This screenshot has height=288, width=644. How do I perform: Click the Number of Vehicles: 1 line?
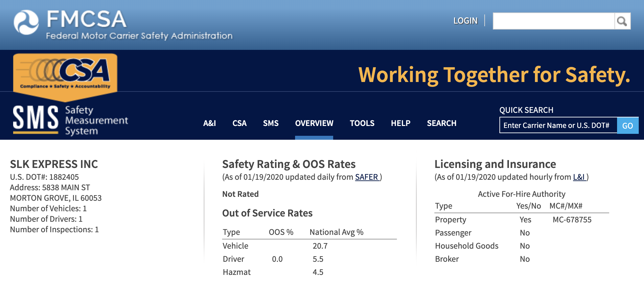[48, 209]
